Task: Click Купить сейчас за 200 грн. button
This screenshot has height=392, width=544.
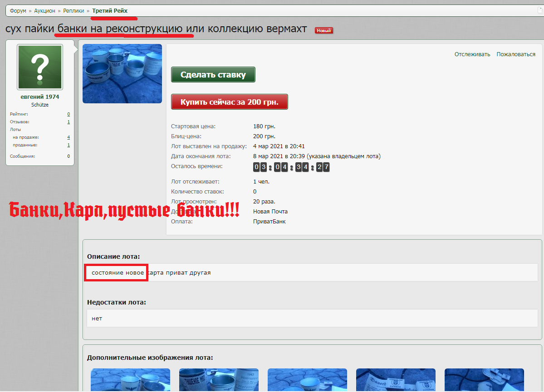Action: coord(229,102)
